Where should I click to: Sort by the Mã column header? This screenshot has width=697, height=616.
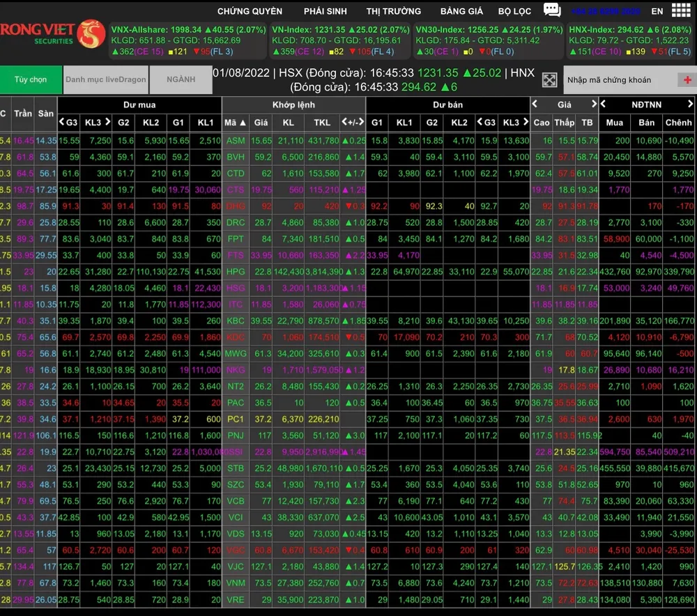click(x=235, y=123)
